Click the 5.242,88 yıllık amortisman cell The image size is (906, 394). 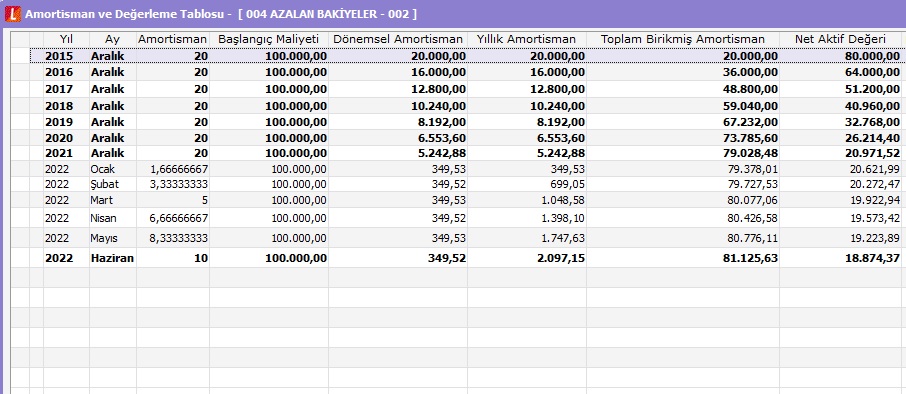click(526, 153)
